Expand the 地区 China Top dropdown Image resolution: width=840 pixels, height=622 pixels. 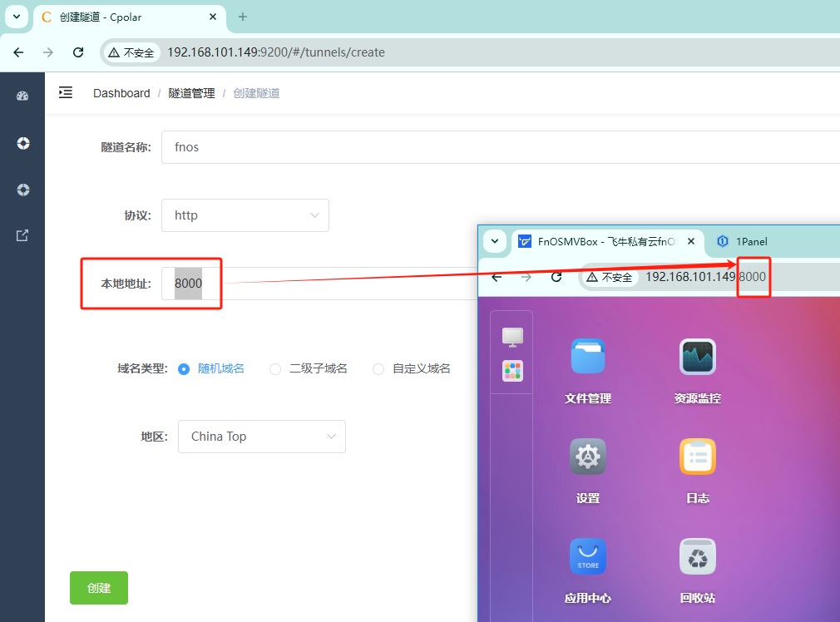pos(261,437)
